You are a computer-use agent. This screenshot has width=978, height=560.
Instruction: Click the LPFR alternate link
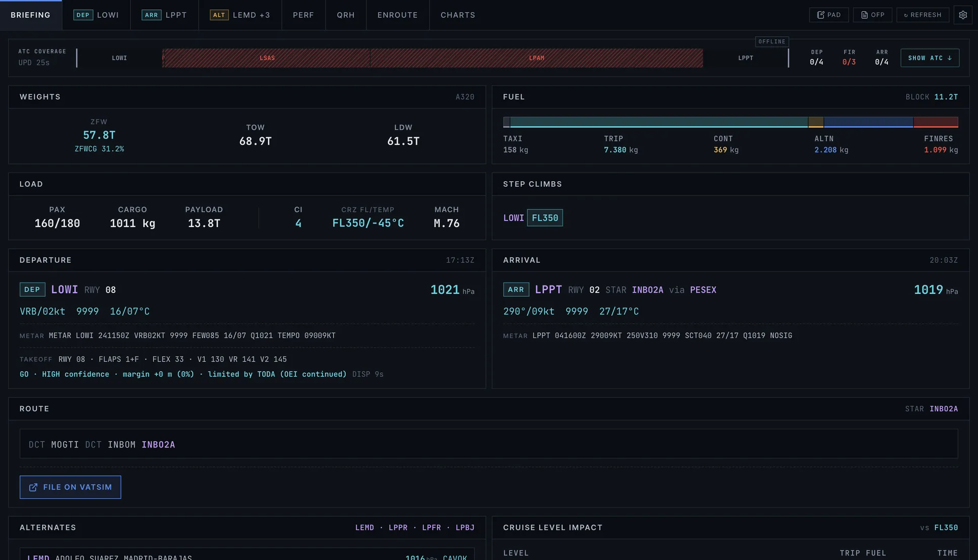(431, 527)
